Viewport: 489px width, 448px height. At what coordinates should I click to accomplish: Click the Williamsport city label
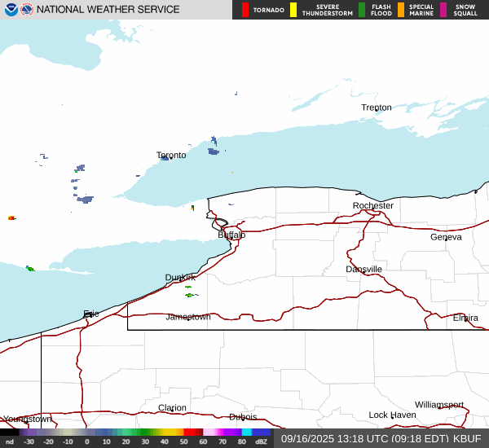tap(439, 405)
